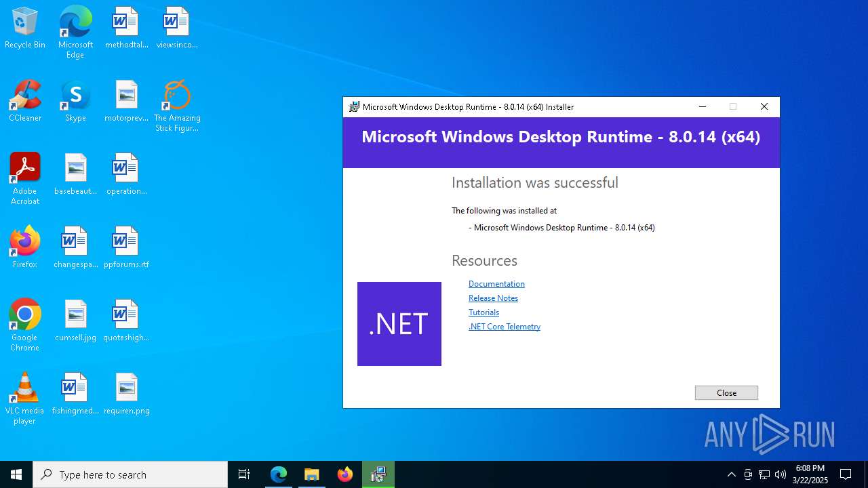868x488 pixels.
Task: Open Firefox desktop shortcut
Action: (25, 247)
